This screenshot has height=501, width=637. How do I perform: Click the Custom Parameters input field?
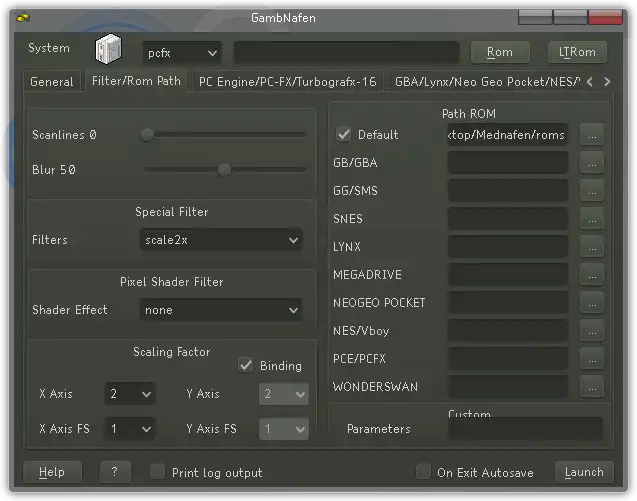(x=525, y=428)
